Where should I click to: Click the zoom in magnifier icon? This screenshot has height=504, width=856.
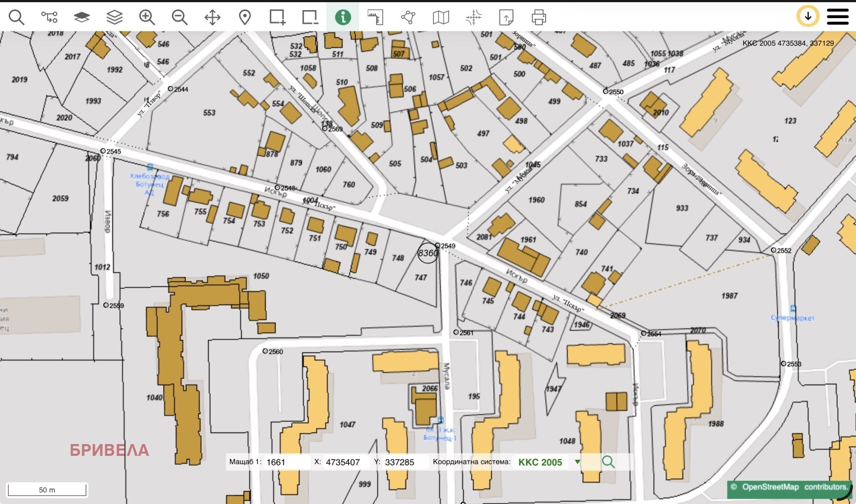(147, 17)
